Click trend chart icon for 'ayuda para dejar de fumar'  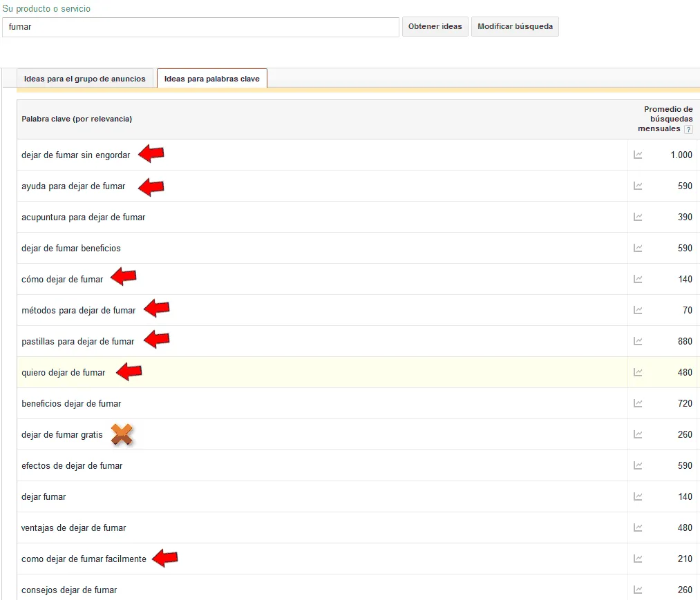638,186
